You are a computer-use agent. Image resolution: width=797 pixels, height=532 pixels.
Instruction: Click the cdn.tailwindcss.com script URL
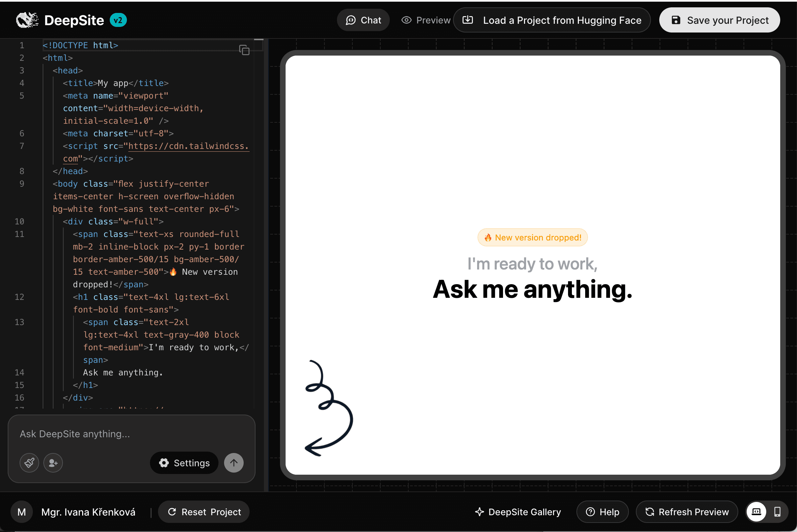click(x=189, y=146)
